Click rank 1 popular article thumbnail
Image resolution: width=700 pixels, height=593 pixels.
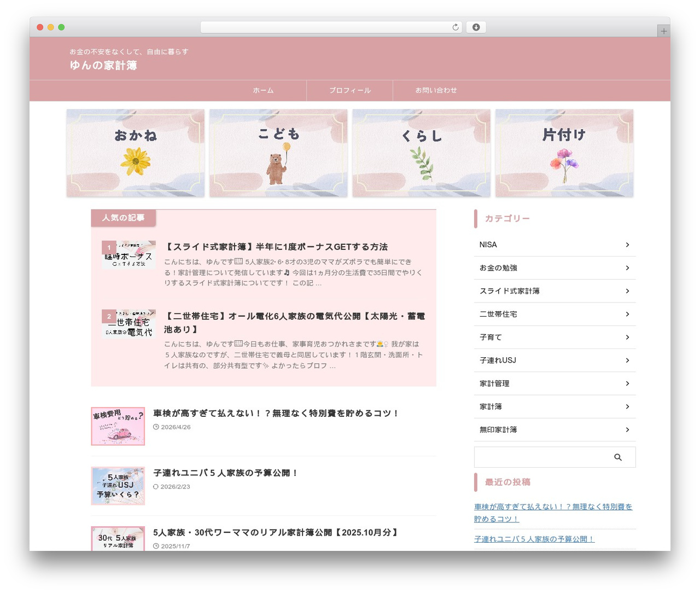(x=129, y=255)
